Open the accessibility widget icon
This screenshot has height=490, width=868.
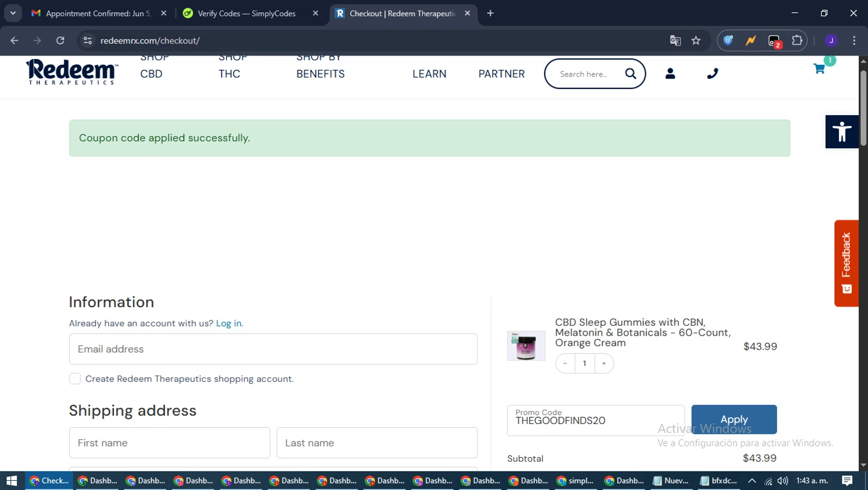click(x=842, y=132)
